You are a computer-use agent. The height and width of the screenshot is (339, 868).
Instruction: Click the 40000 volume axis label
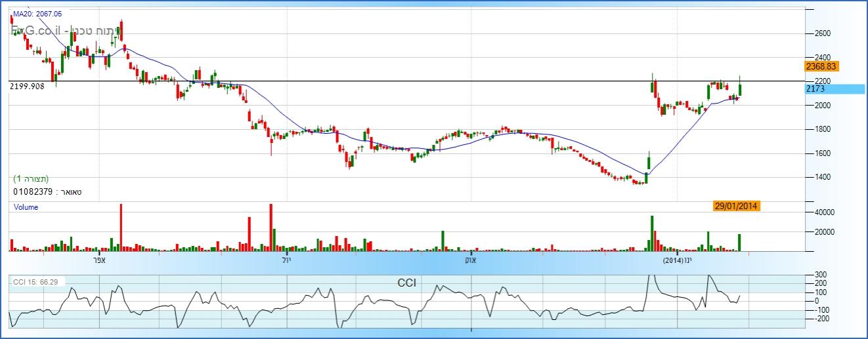coord(825,212)
